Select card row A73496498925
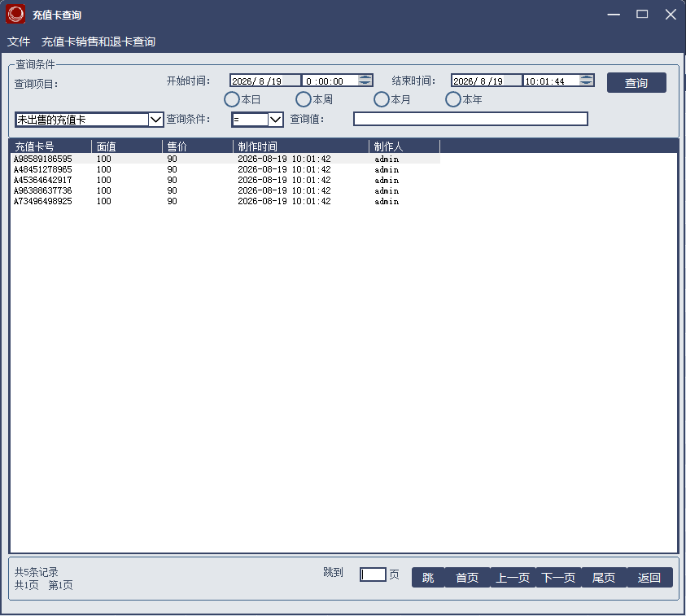 tap(225, 201)
